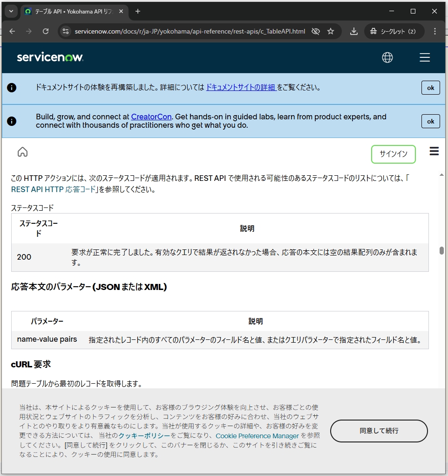Click the scroll-up arrow of page
Screen dimensions: 448x476
[x=441, y=175]
